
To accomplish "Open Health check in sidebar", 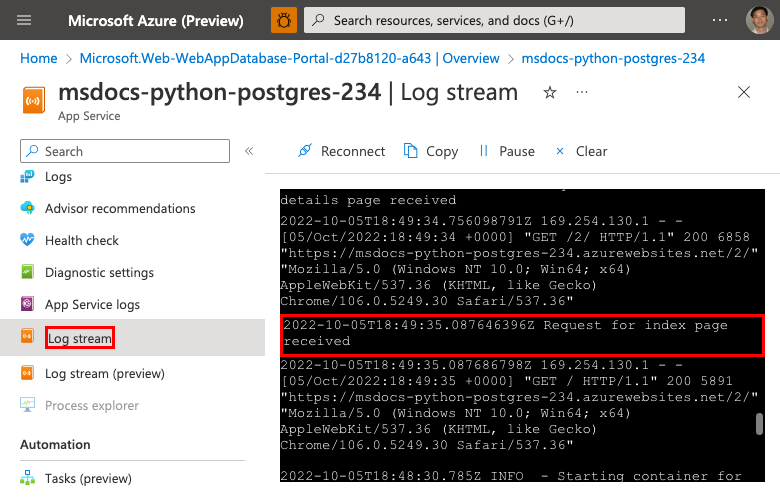I will pyautogui.click(x=82, y=240).
